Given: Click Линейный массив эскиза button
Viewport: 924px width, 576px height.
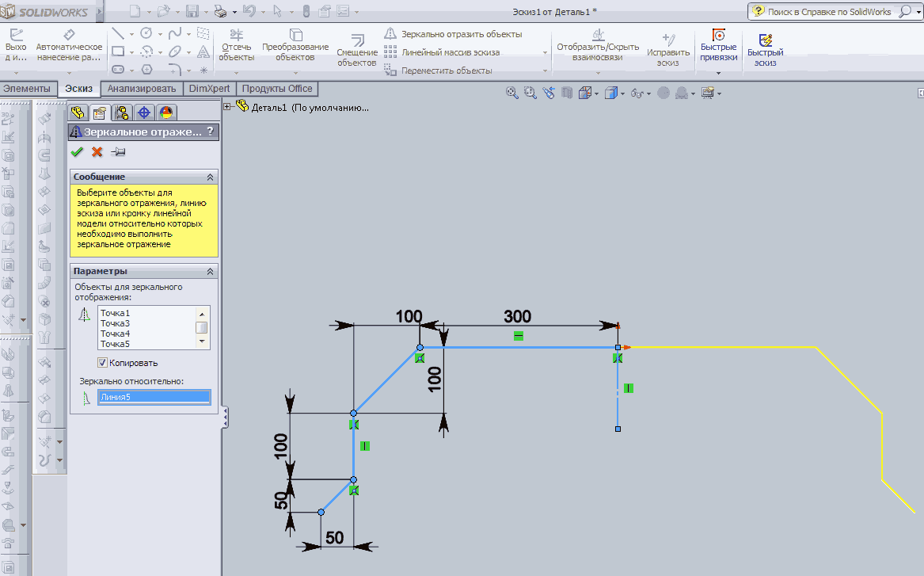Looking at the screenshot, I should (450, 52).
